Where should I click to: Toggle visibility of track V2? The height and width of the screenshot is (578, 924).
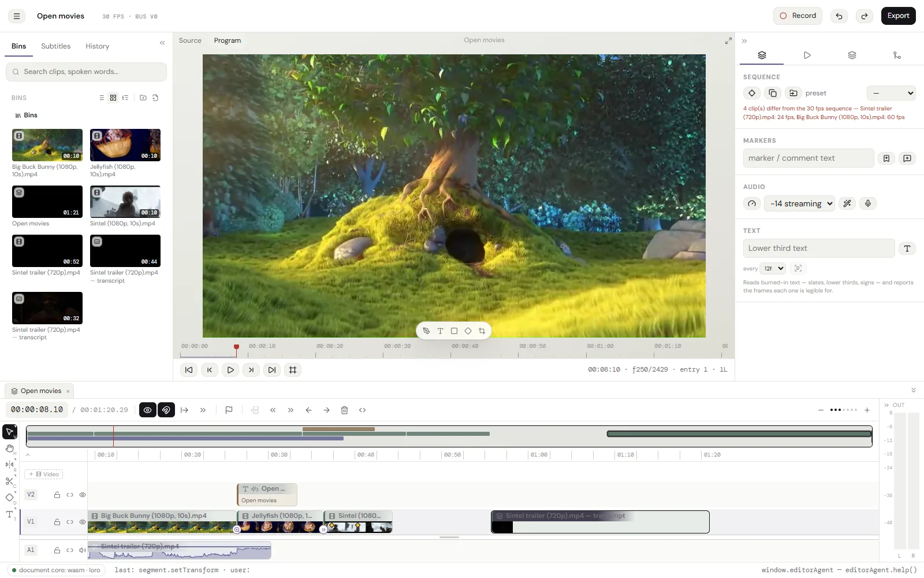click(83, 495)
